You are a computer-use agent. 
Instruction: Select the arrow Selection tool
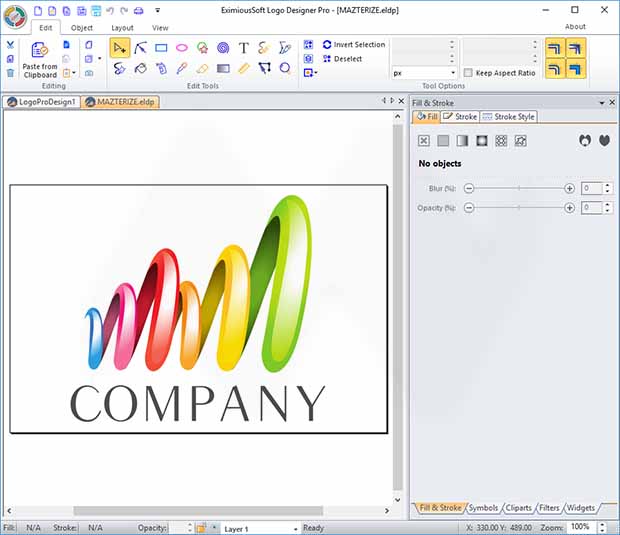(x=120, y=48)
